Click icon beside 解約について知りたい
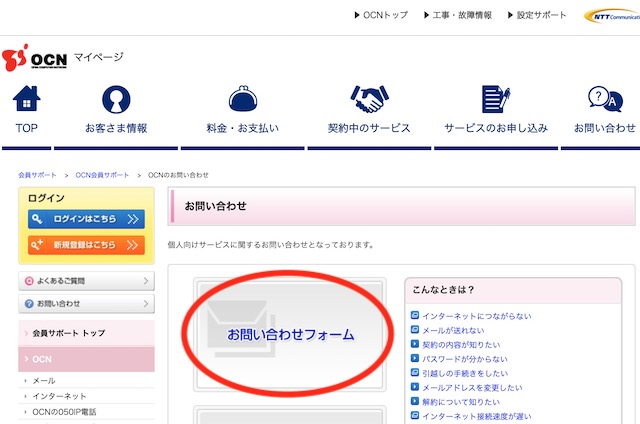Screen dimensions: 640x424 (x=415, y=401)
